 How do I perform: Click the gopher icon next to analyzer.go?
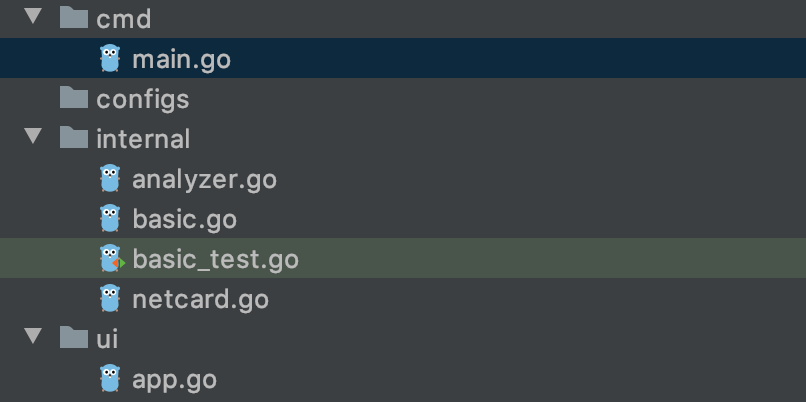(x=110, y=179)
